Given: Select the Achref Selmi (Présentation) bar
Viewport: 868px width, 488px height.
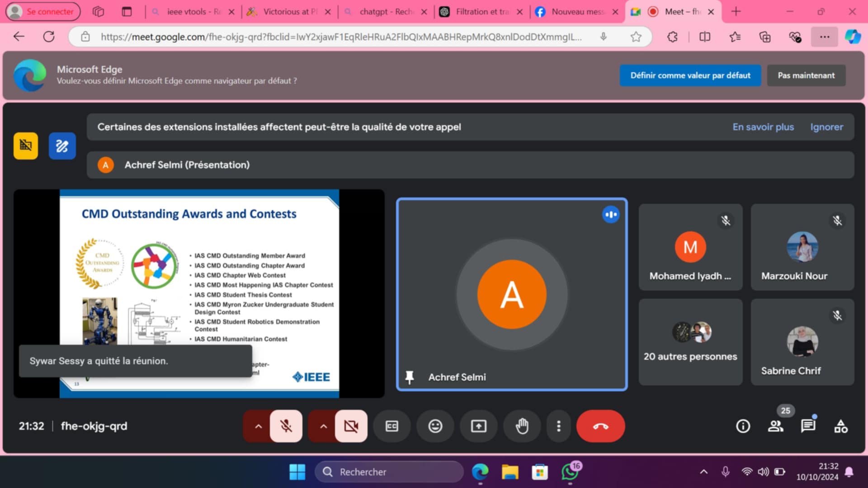Looking at the screenshot, I should coord(470,165).
